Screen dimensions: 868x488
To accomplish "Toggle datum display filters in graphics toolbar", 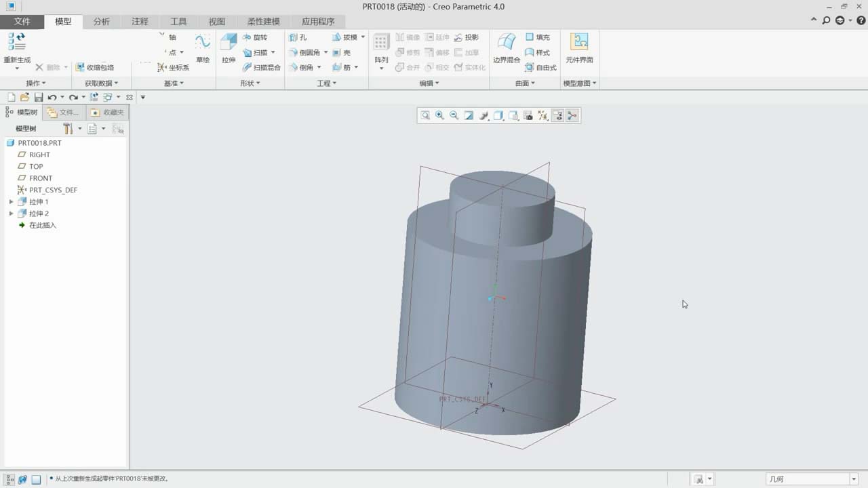I will click(542, 116).
